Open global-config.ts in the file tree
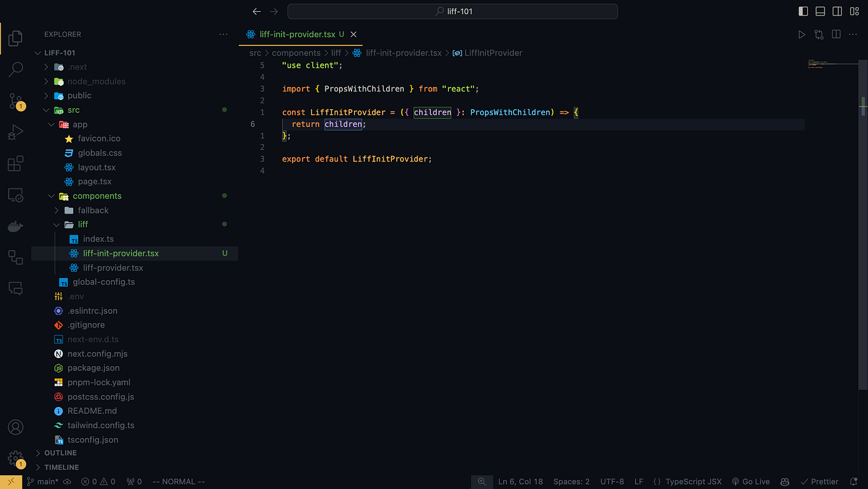 (x=135, y=282)
